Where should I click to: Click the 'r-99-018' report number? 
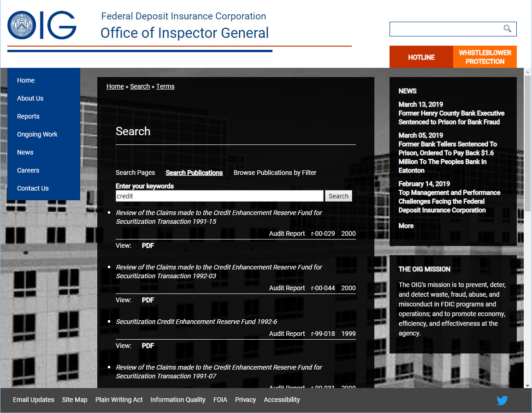323,334
